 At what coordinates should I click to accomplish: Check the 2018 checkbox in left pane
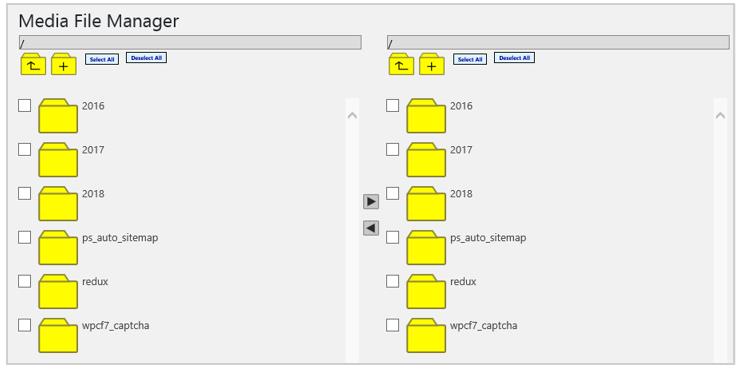25,193
